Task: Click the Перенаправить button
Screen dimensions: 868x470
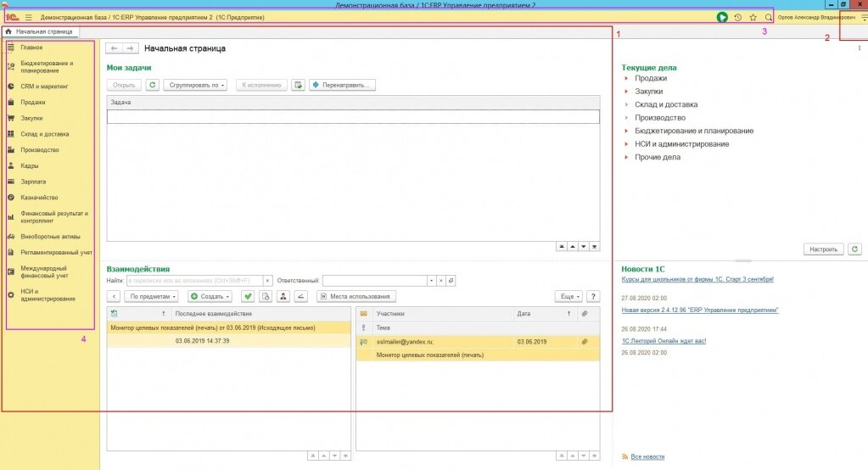Action: click(x=342, y=85)
